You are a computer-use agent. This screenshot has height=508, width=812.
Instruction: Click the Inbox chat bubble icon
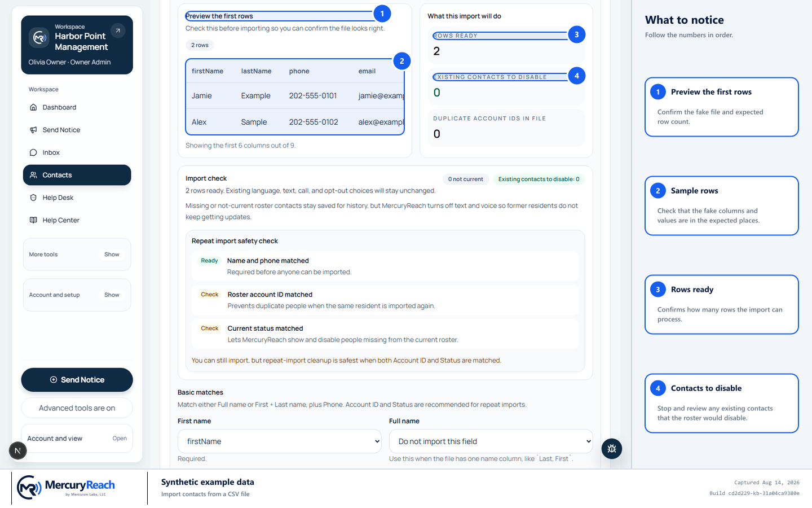click(x=33, y=152)
